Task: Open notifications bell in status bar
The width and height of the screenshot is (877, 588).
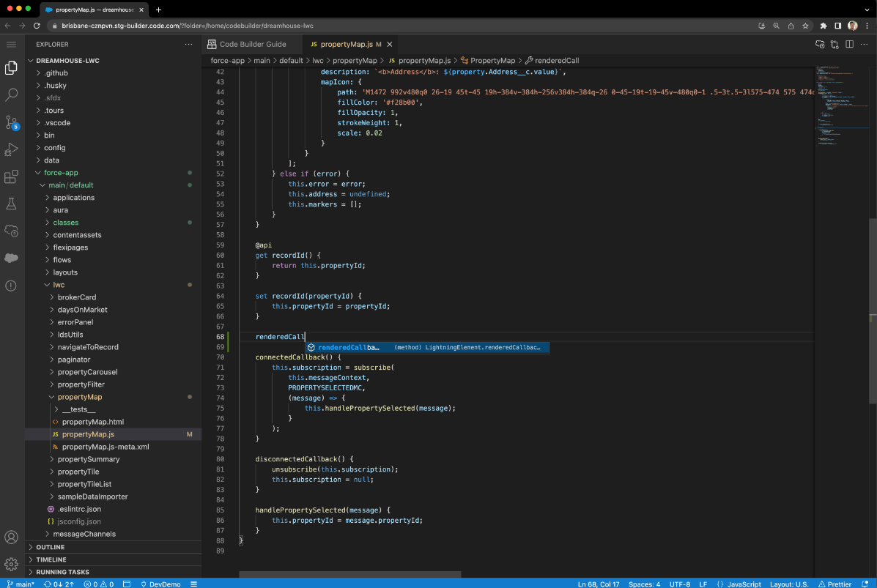Action: [865, 584]
